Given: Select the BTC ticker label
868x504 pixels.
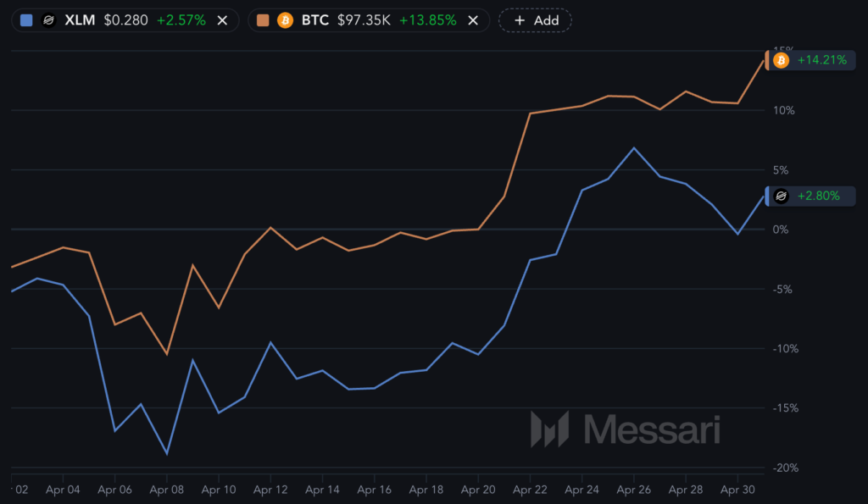Looking at the screenshot, I should coord(314,20).
